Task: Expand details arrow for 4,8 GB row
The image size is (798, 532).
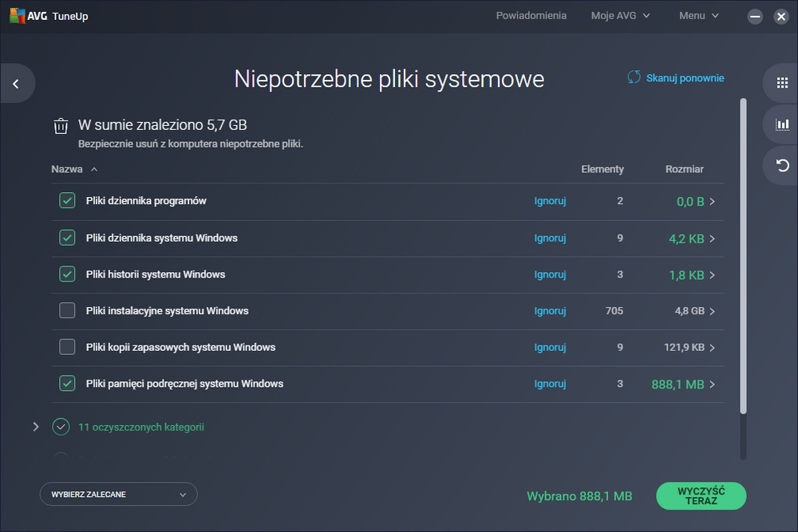Action: tap(713, 311)
